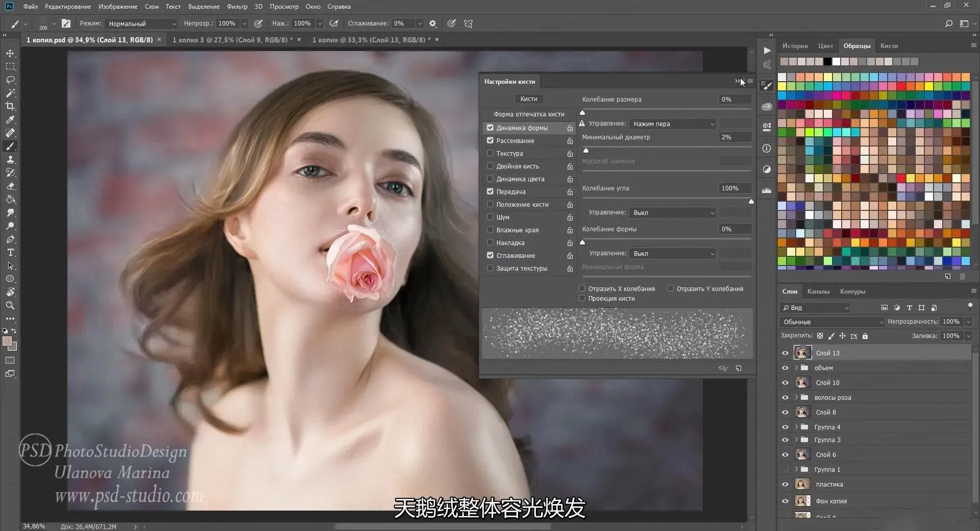Select the Move tool
Viewport: 980px width, 531px height.
[x=10, y=54]
